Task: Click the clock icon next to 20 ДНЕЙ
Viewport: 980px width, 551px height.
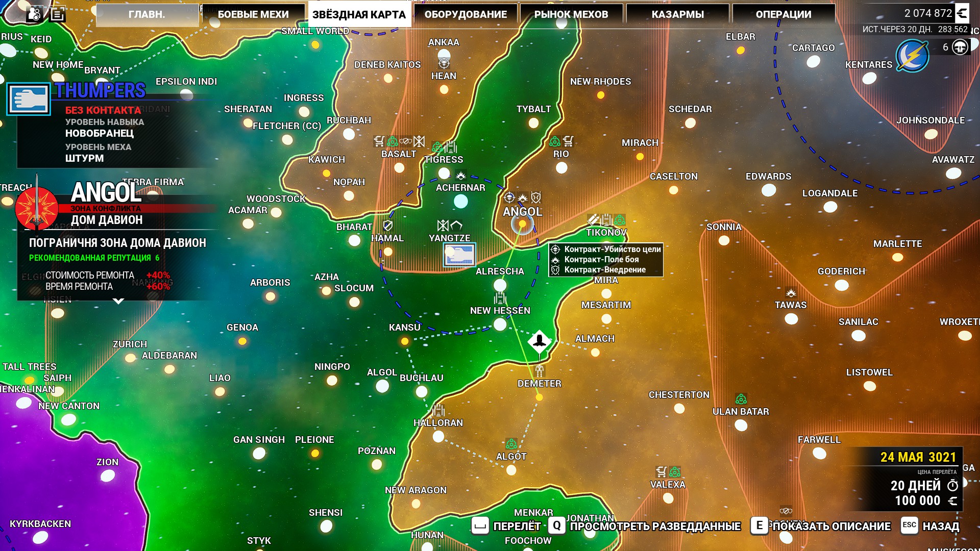Action: pos(952,485)
